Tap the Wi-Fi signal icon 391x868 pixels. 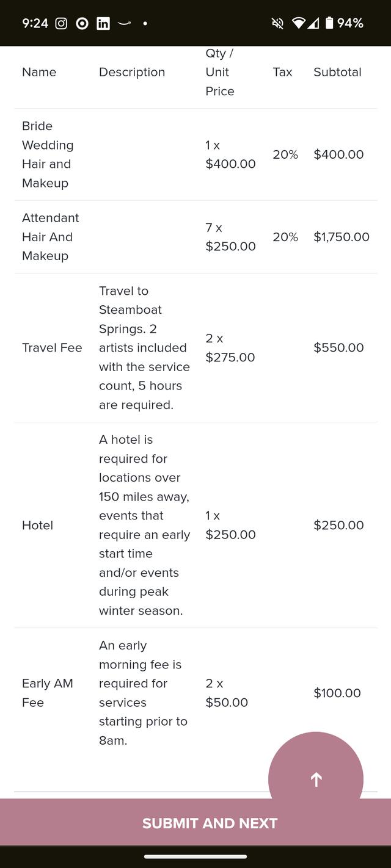click(x=298, y=23)
